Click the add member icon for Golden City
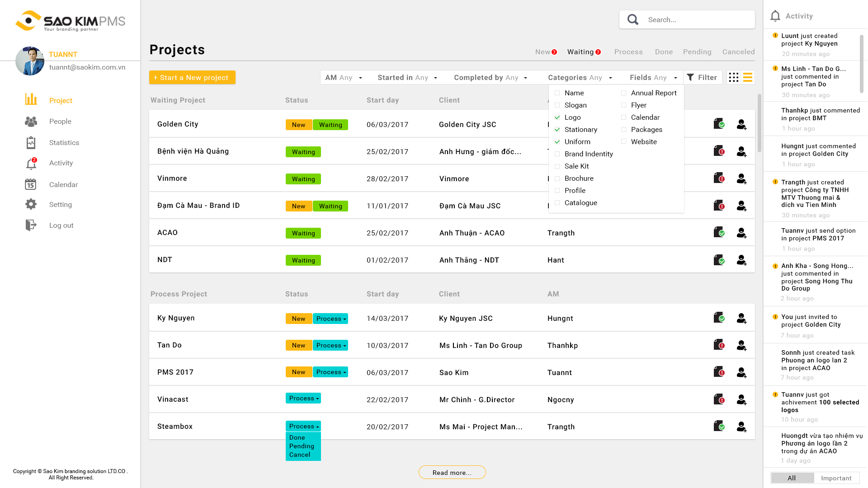The width and height of the screenshot is (868, 488). click(x=741, y=124)
